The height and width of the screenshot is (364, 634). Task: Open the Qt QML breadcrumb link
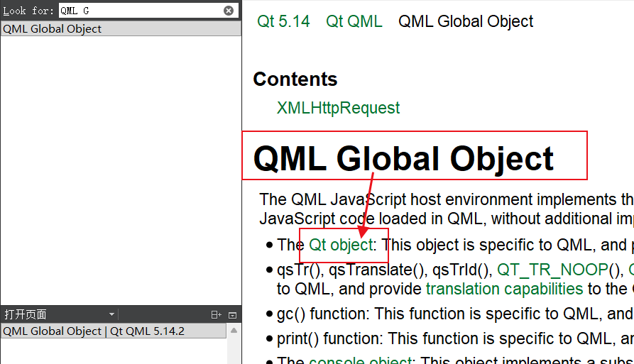click(354, 21)
